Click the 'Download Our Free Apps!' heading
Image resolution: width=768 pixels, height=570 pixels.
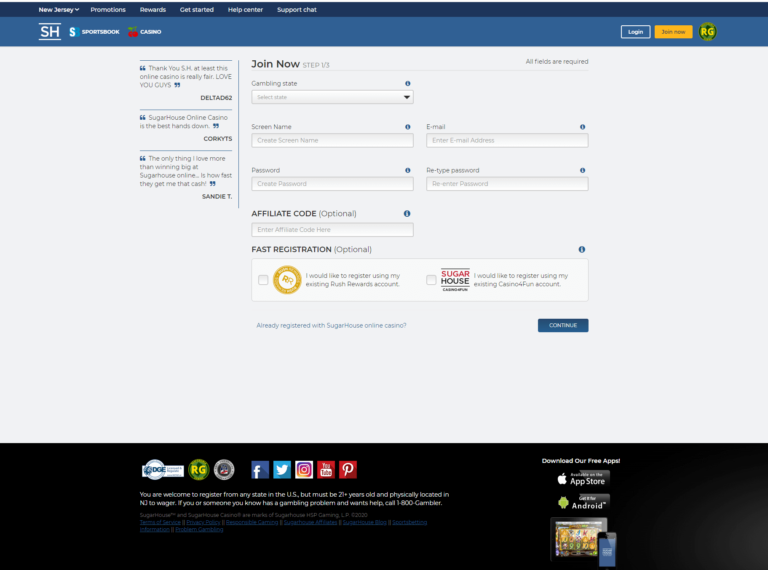(581, 461)
